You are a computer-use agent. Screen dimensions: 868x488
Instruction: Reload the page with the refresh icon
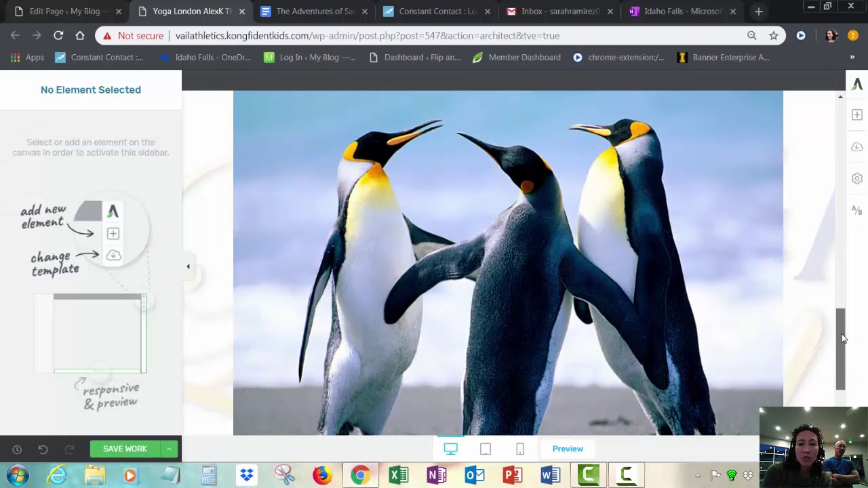coord(58,35)
